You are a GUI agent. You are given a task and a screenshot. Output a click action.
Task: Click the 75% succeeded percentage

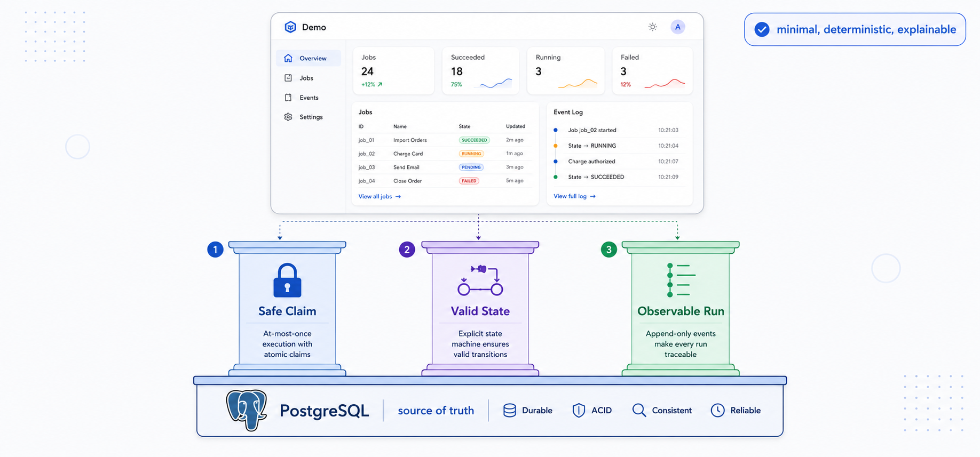[456, 84]
